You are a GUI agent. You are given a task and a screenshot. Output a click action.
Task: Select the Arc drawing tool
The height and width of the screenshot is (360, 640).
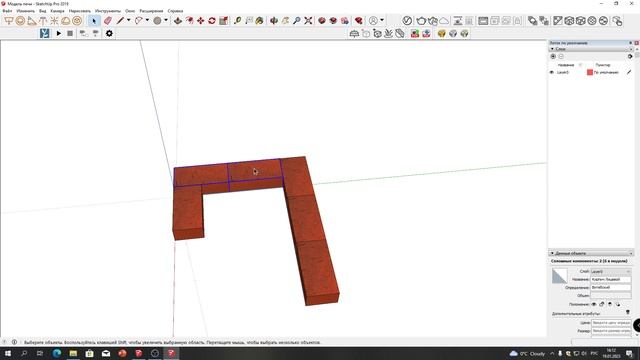click(139, 20)
